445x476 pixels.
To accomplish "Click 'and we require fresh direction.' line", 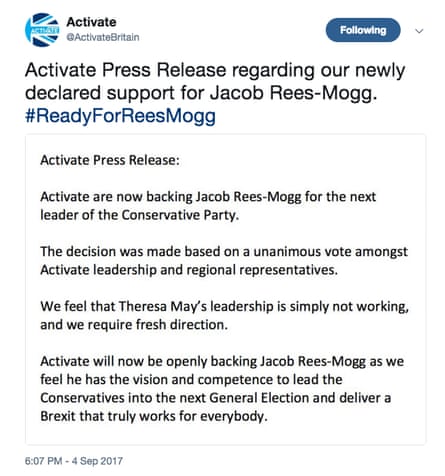I will [x=134, y=325].
